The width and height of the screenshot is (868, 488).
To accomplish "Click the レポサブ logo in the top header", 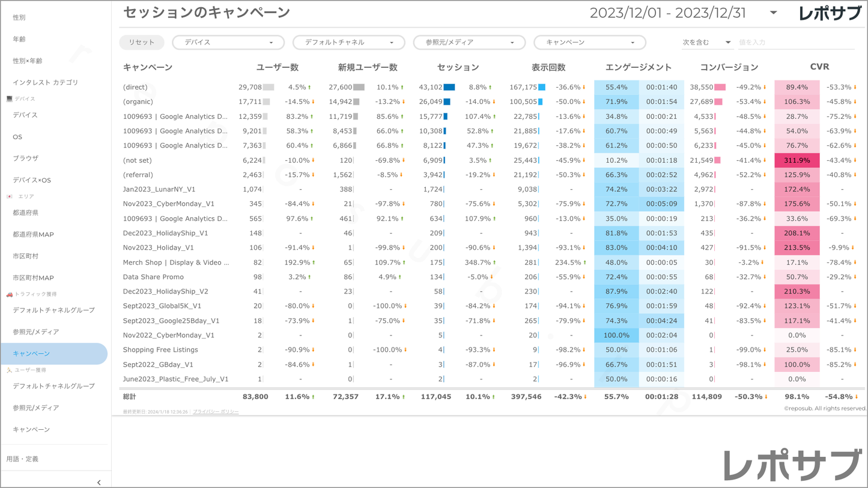I will [x=830, y=13].
